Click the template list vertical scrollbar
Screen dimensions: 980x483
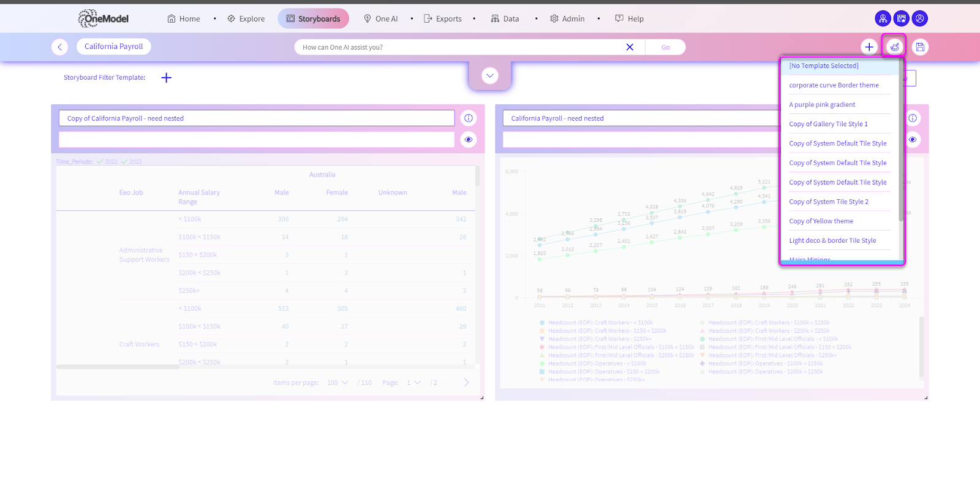(901, 147)
